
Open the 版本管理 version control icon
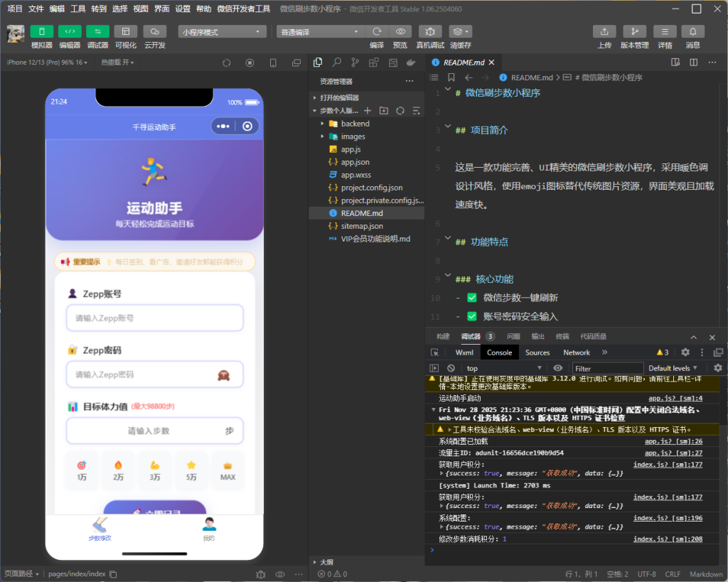tap(634, 32)
